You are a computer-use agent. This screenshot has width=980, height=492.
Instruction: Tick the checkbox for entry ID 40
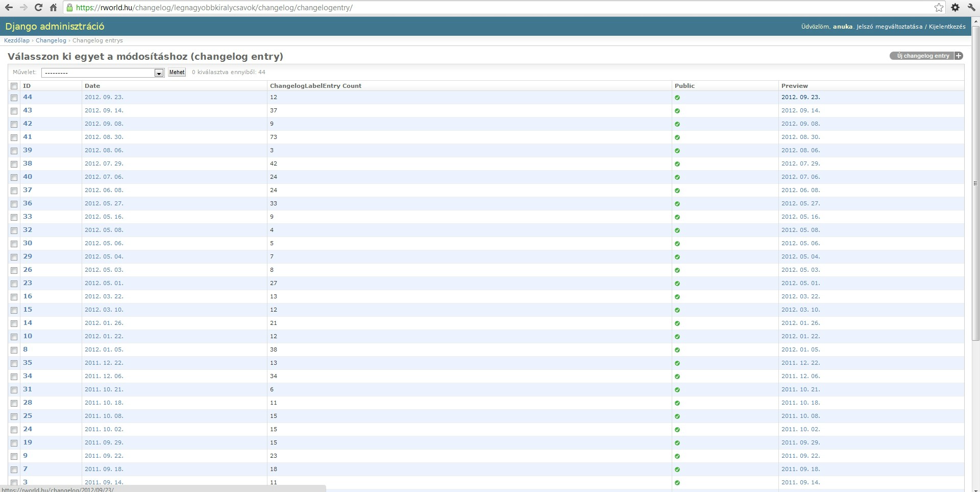click(x=14, y=177)
